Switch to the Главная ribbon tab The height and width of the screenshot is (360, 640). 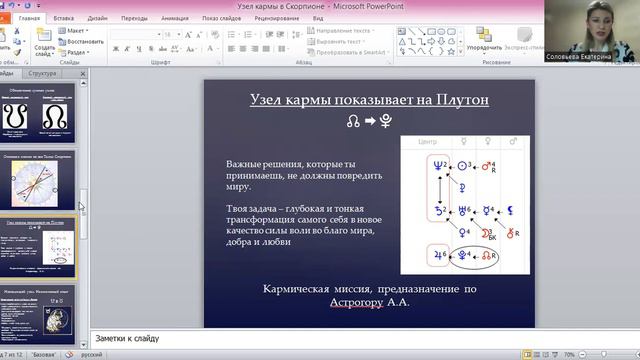(29, 18)
